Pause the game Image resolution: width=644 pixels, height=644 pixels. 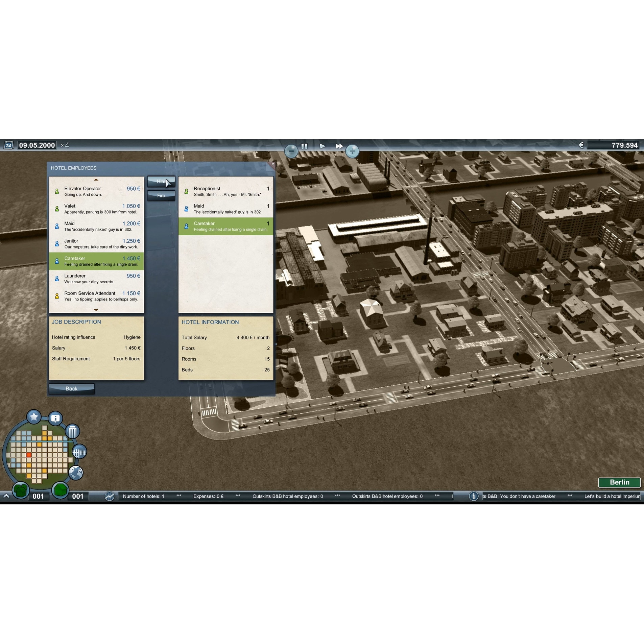coord(304,146)
